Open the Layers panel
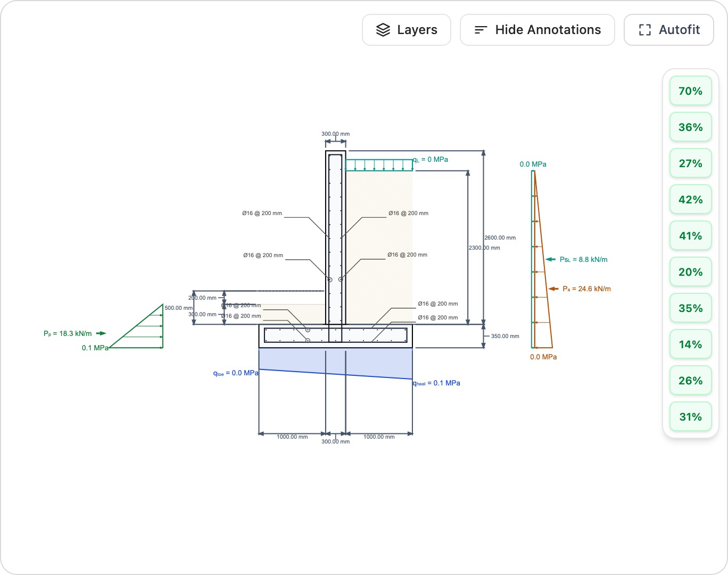 click(x=407, y=30)
